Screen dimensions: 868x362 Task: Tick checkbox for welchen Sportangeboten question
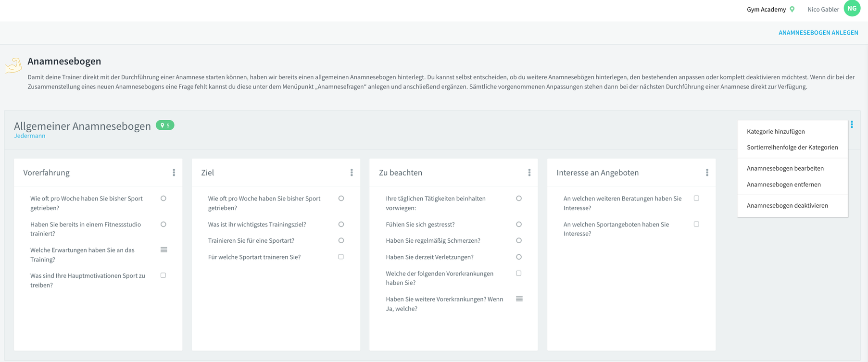pyautogui.click(x=696, y=224)
